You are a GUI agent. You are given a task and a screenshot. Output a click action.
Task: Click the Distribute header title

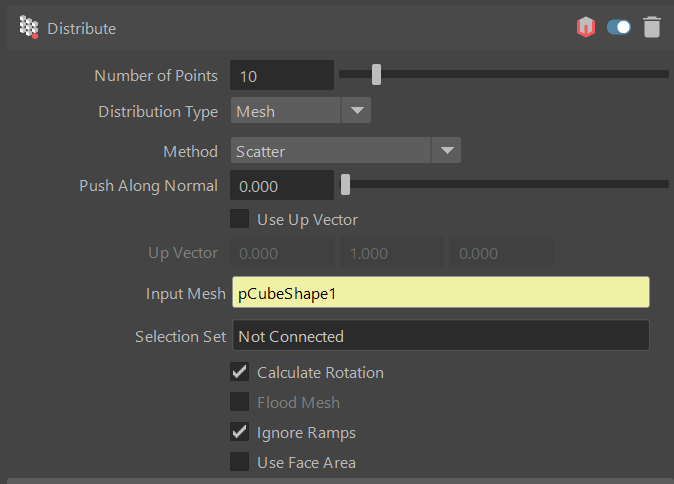(x=82, y=28)
